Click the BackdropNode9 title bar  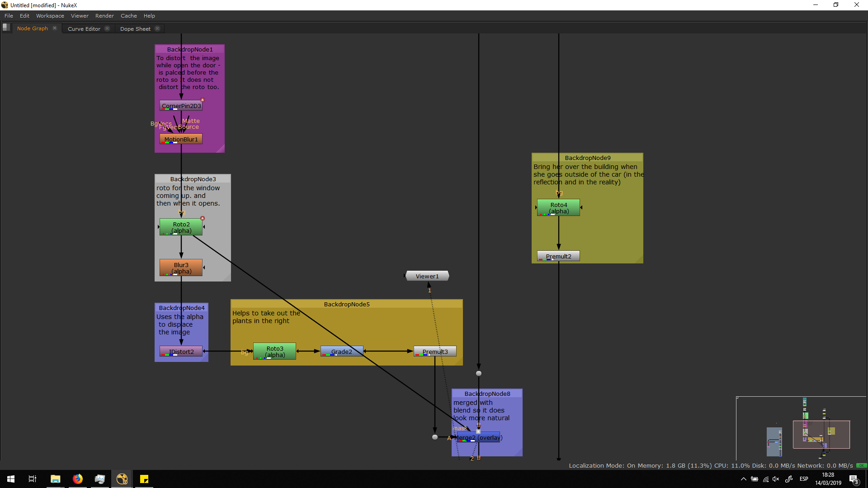(x=587, y=158)
